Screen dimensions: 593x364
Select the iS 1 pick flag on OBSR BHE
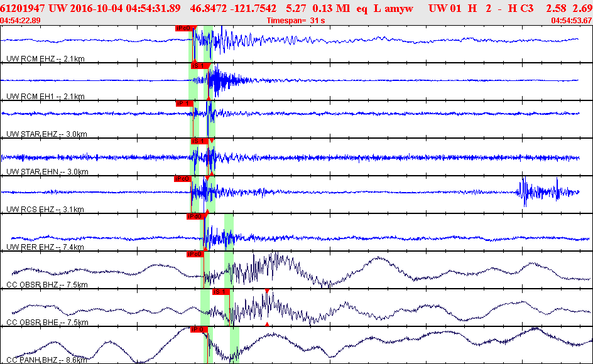pos(221,292)
